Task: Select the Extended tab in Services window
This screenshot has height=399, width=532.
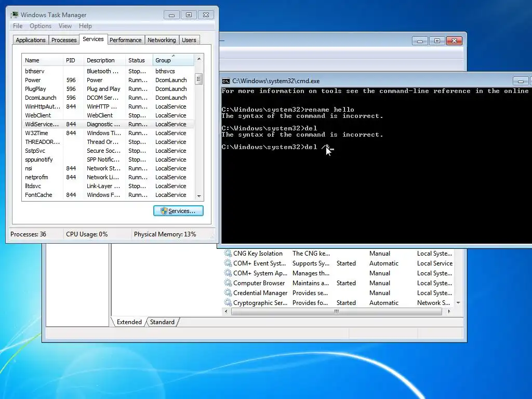Action: coord(129,322)
